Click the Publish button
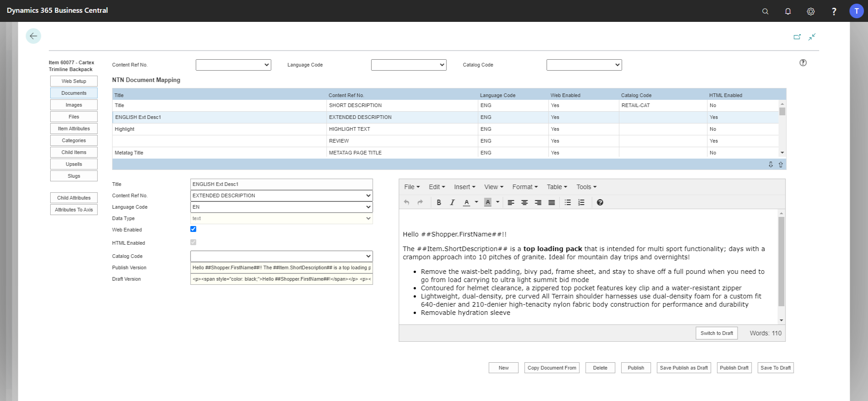The width and height of the screenshot is (868, 401). coord(636,368)
